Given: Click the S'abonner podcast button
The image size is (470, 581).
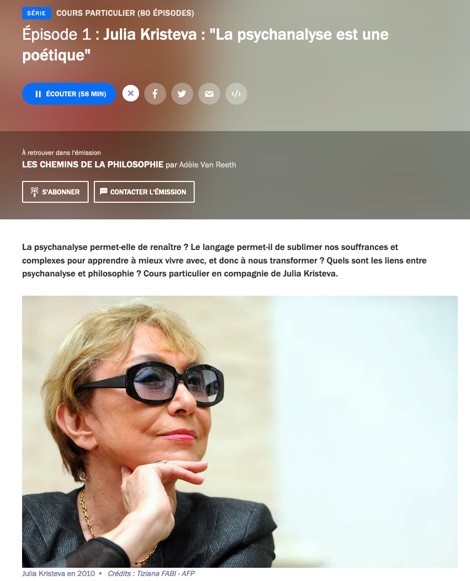Looking at the screenshot, I should pos(55,192).
